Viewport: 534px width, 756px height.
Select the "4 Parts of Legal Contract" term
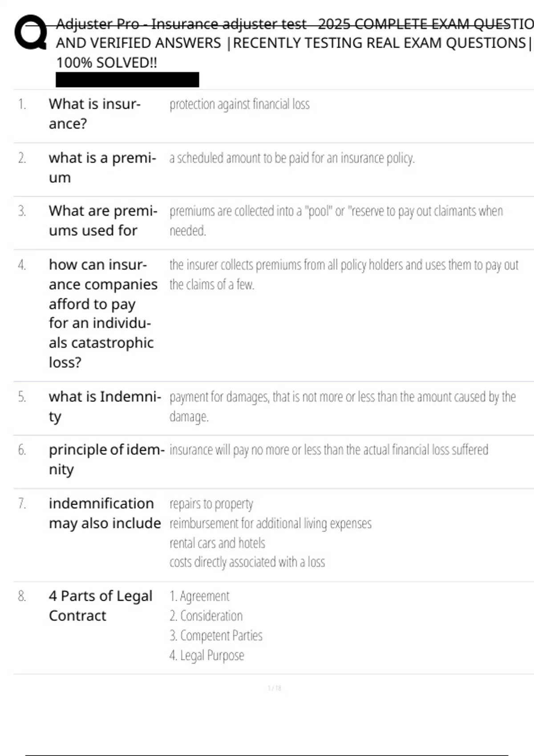(101, 606)
